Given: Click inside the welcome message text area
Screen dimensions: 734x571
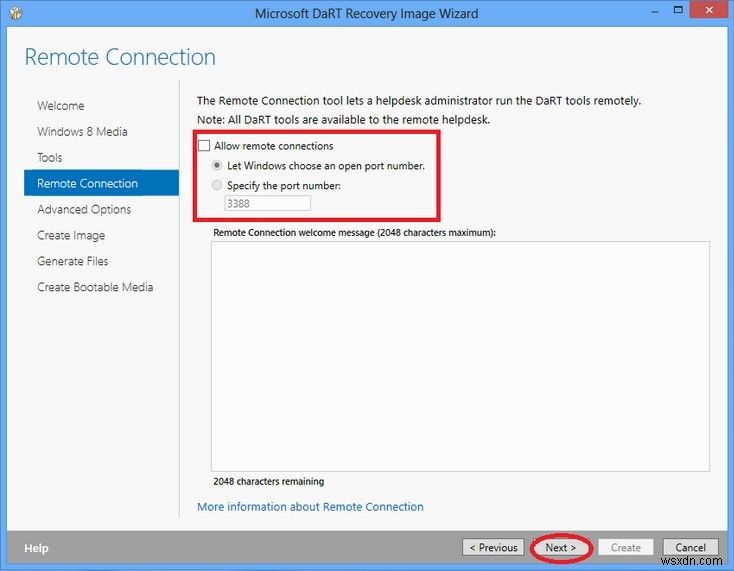Looking at the screenshot, I should (x=460, y=356).
